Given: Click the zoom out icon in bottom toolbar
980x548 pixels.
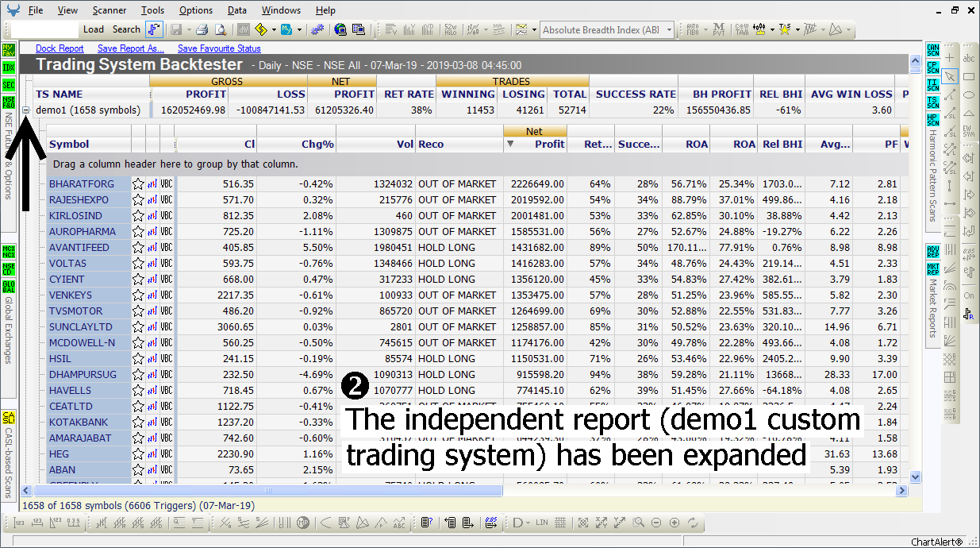Looking at the screenshot, I should tap(656, 523).
